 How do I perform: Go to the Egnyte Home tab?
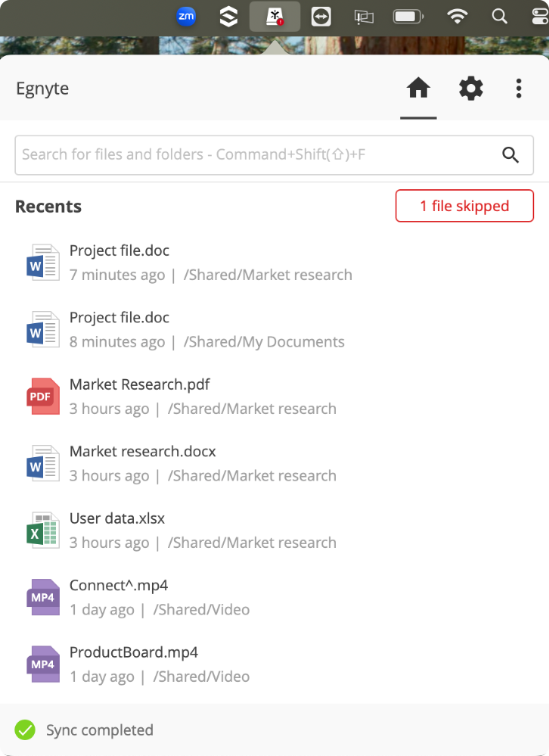click(x=418, y=89)
